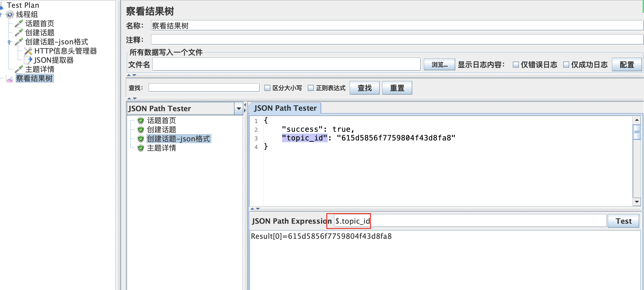Select 话题首页 in the results list

pyautogui.click(x=161, y=121)
